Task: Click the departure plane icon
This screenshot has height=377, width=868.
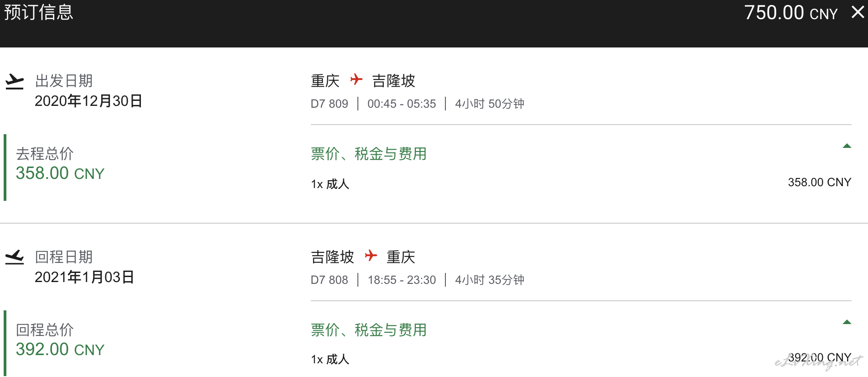Action: tap(15, 81)
